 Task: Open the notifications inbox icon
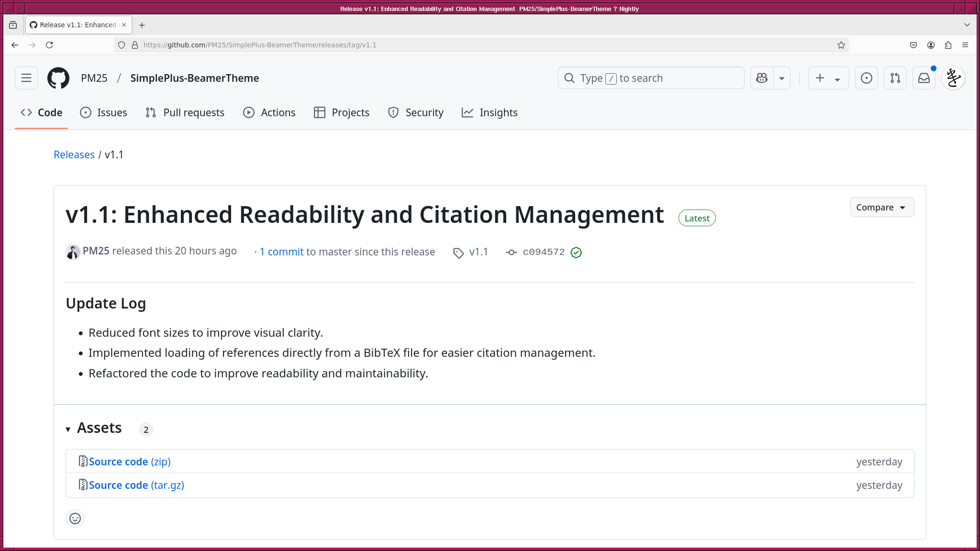(924, 78)
